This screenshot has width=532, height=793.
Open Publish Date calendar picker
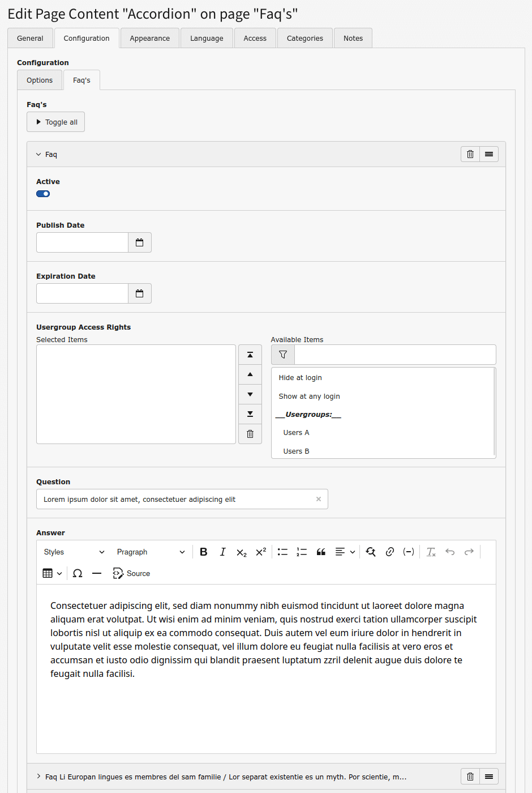[140, 242]
